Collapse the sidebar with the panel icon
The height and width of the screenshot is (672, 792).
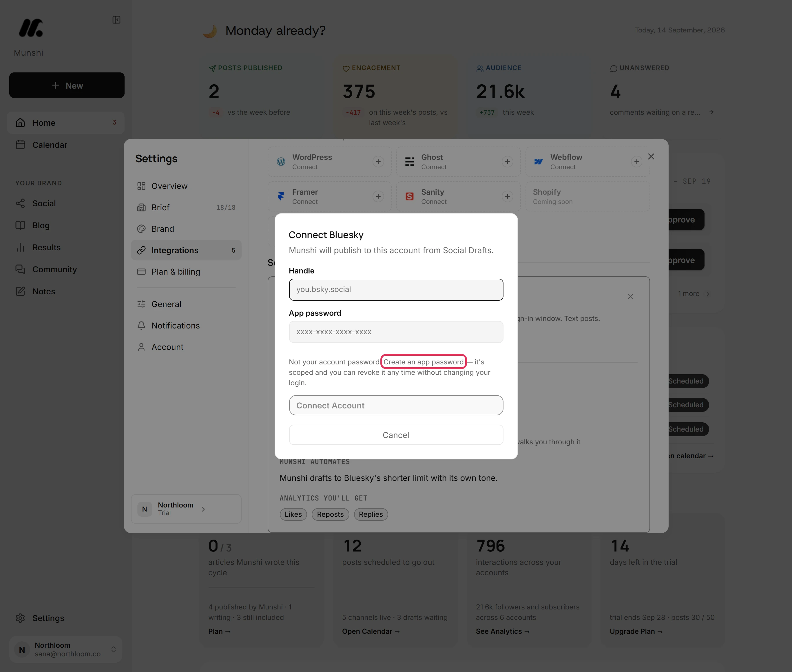[x=116, y=20]
